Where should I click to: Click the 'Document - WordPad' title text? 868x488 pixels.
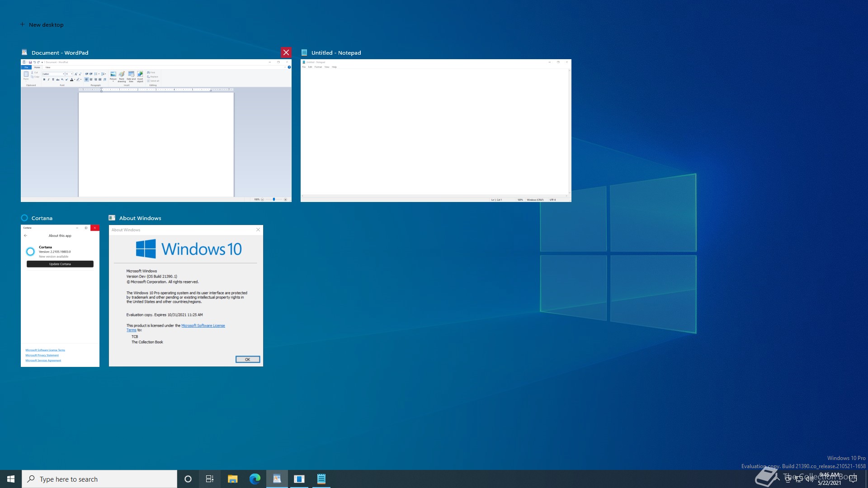pos(60,53)
